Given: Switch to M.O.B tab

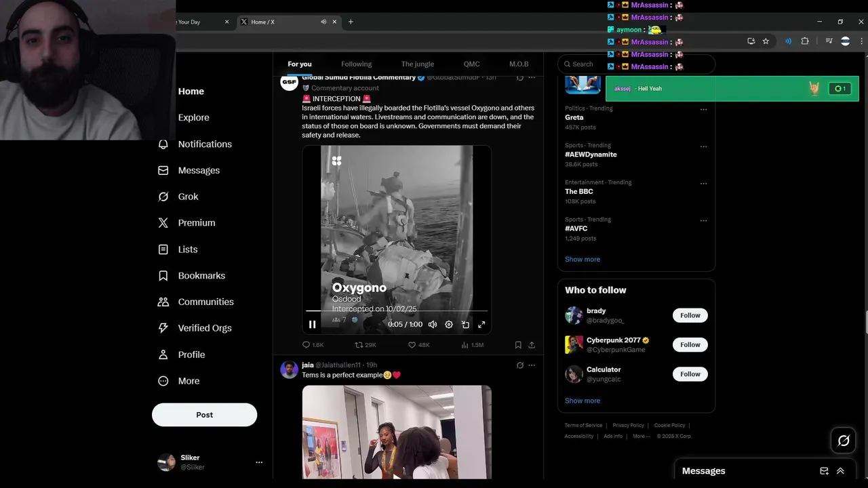Looking at the screenshot, I should 519,64.
